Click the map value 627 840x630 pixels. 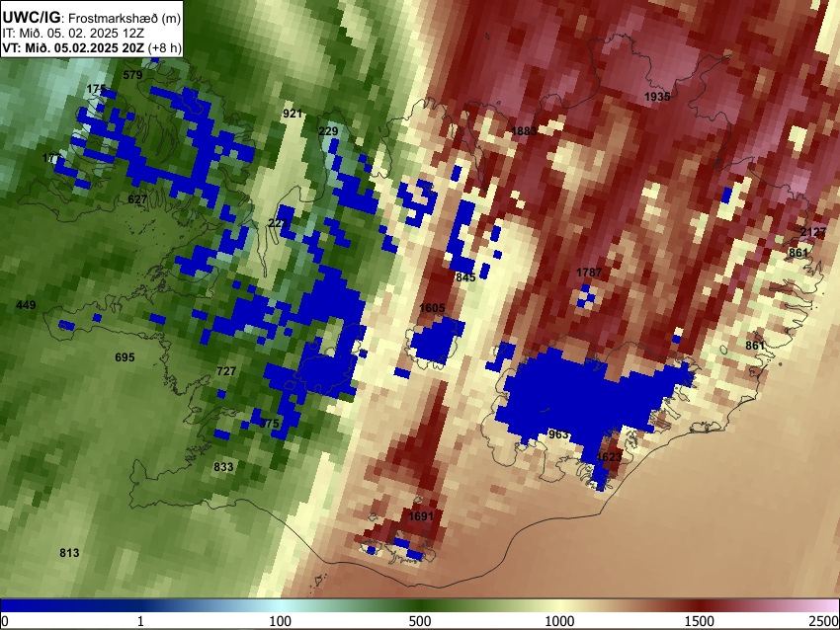137,199
